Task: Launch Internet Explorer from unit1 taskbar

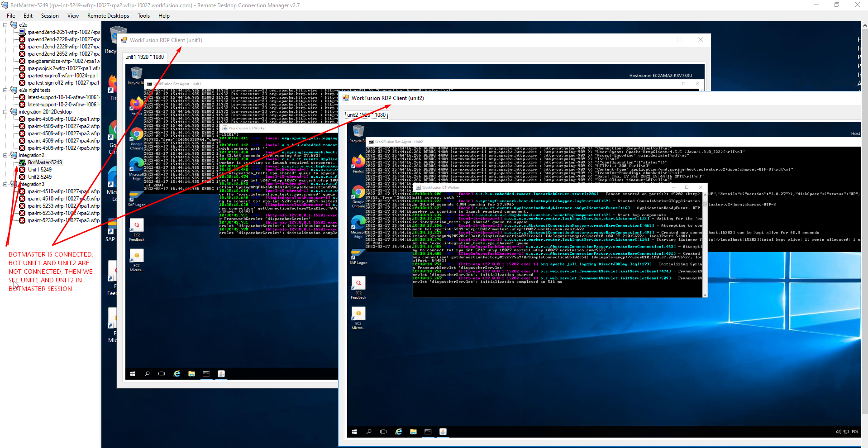Action: coord(177,374)
